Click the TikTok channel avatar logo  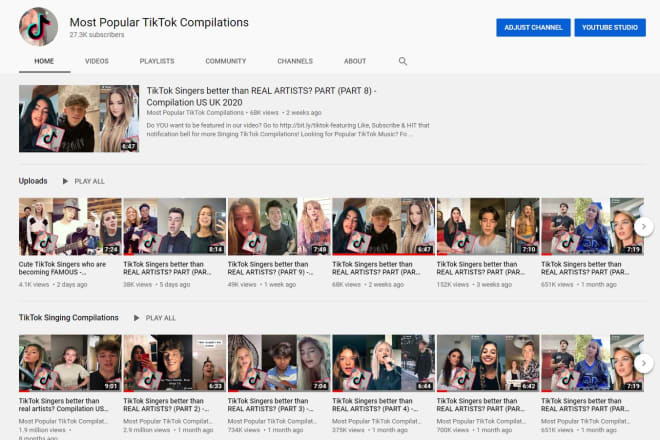(x=38, y=27)
